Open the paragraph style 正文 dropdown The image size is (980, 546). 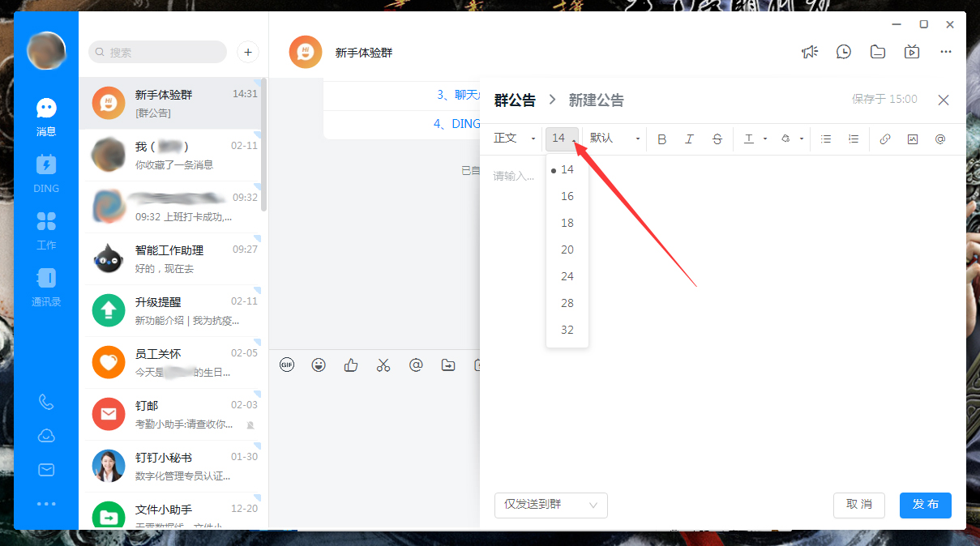coord(513,139)
